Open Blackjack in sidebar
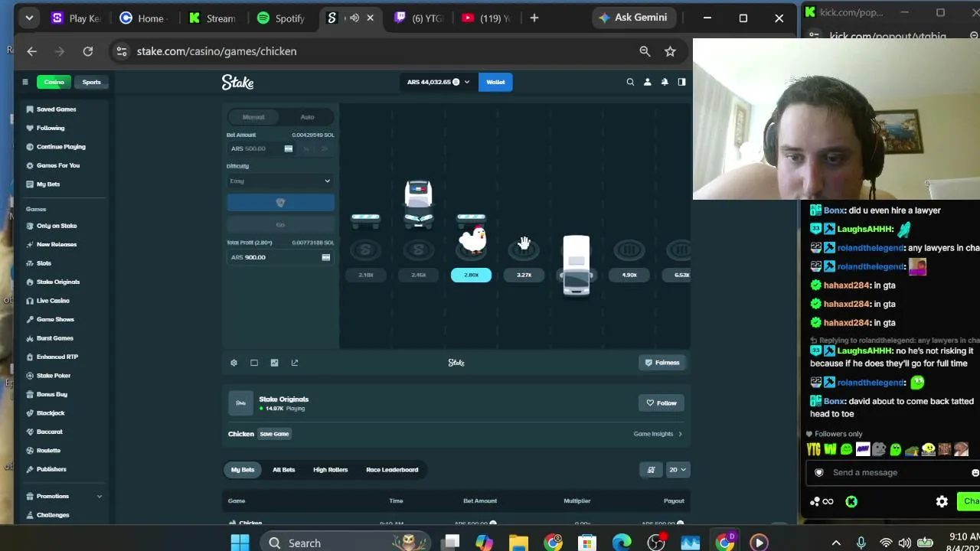Viewport: 980px width, 551px height. pos(51,413)
